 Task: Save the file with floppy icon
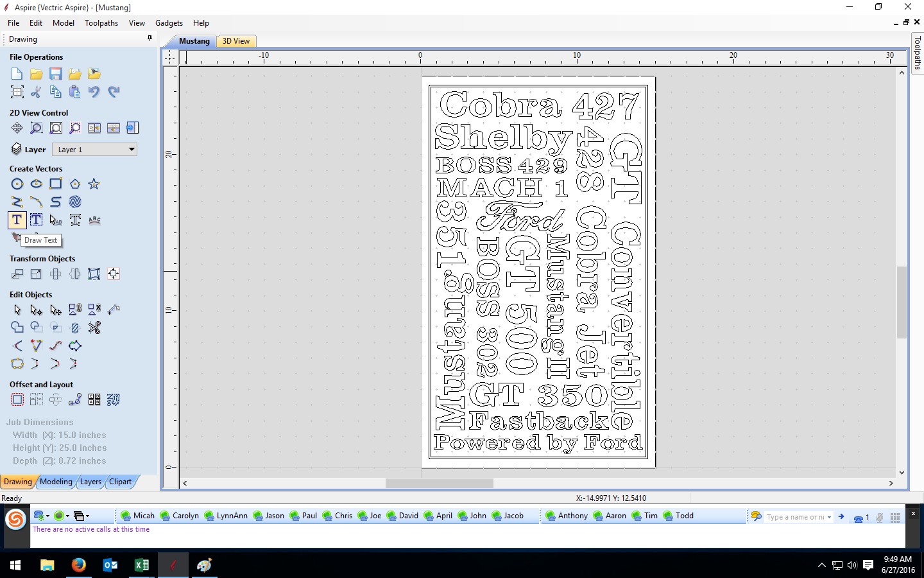coord(56,74)
